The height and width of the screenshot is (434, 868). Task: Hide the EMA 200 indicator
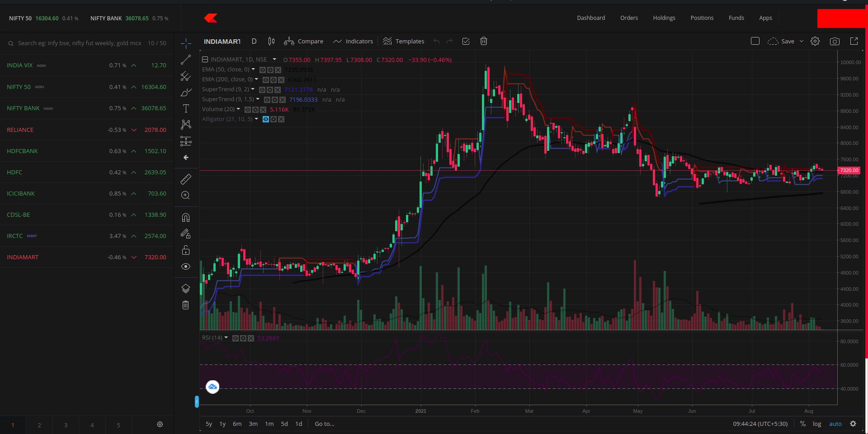click(x=266, y=80)
